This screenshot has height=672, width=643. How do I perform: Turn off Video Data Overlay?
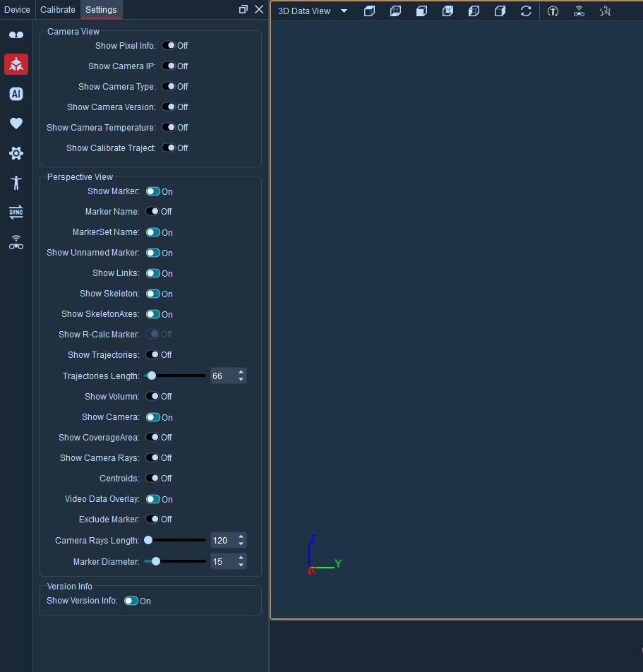point(153,499)
